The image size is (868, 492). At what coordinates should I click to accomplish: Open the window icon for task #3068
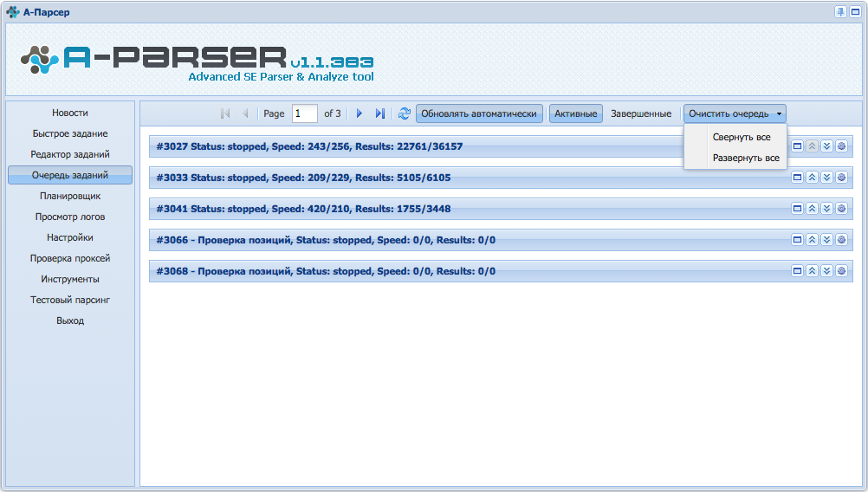point(797,271)
